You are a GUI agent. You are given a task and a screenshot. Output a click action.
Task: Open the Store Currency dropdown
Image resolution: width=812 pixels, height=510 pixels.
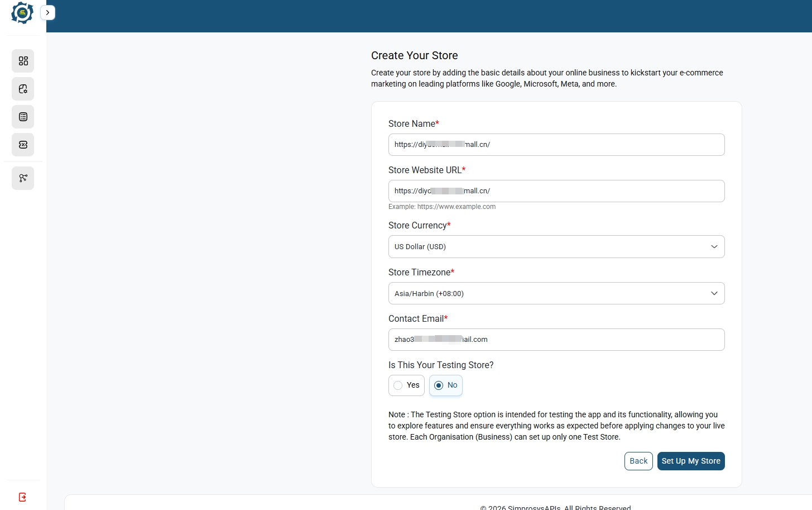point(556,247)
